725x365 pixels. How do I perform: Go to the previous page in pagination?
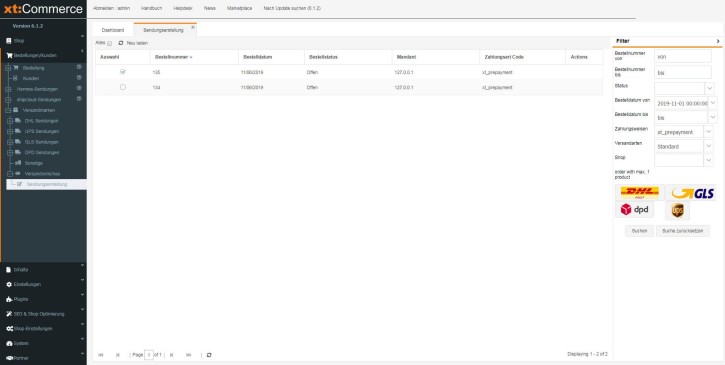(117, 355)
